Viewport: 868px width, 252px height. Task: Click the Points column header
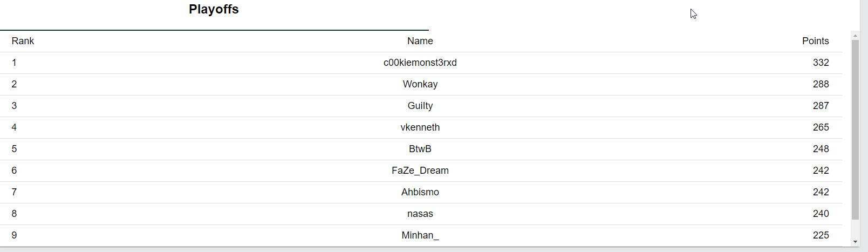[x=815, y=41]
